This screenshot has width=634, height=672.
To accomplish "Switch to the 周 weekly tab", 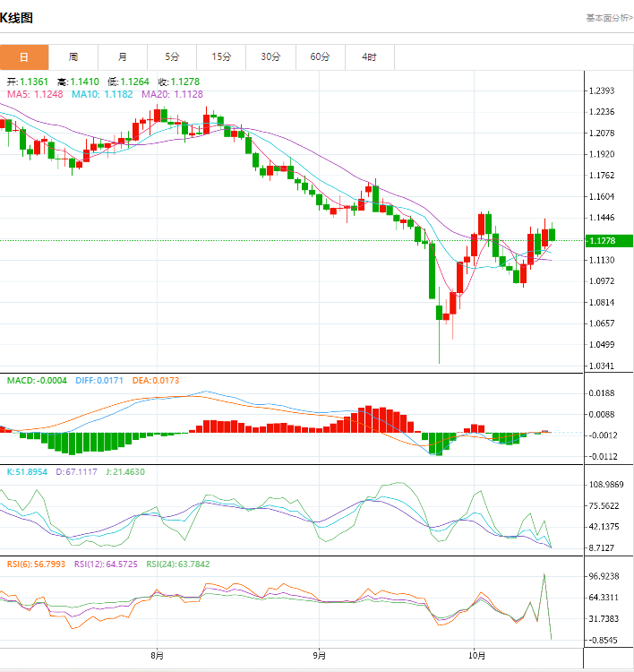I will pyautogui.click(x=73, y=57).
